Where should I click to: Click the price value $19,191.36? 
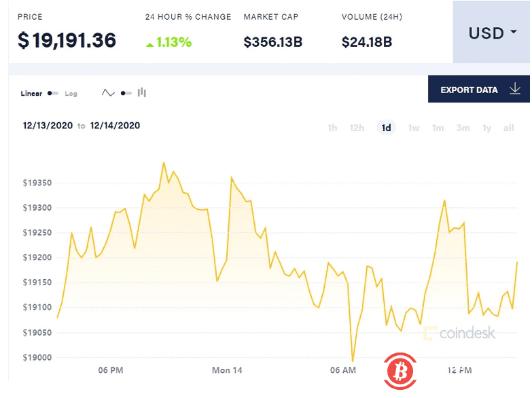pos(67,40)
